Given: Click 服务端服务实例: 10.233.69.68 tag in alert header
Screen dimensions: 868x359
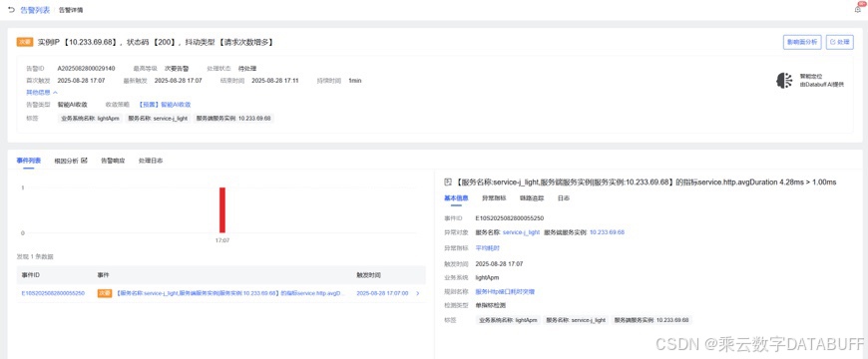Looking at the screenshot, I should 233,119.
